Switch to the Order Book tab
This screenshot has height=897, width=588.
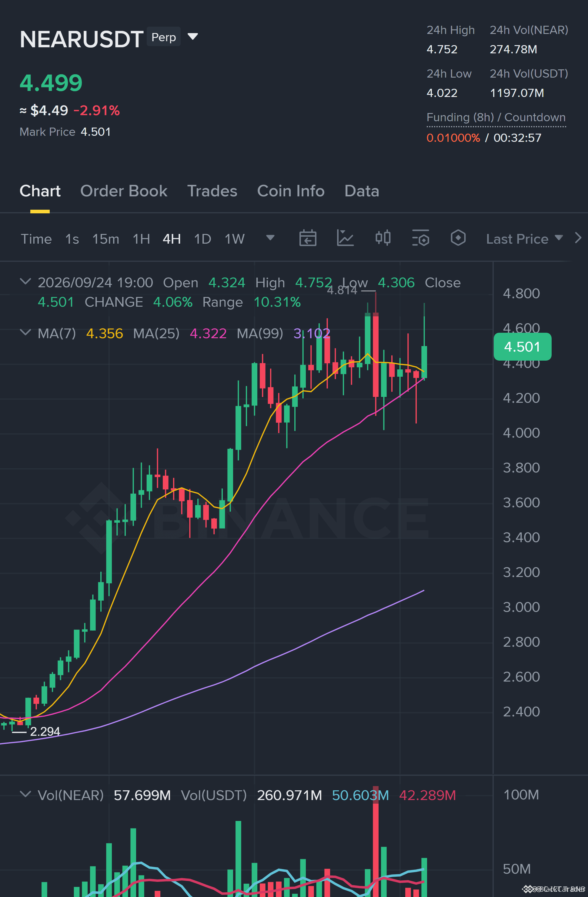pyautogui.click(x=124, y=191)
